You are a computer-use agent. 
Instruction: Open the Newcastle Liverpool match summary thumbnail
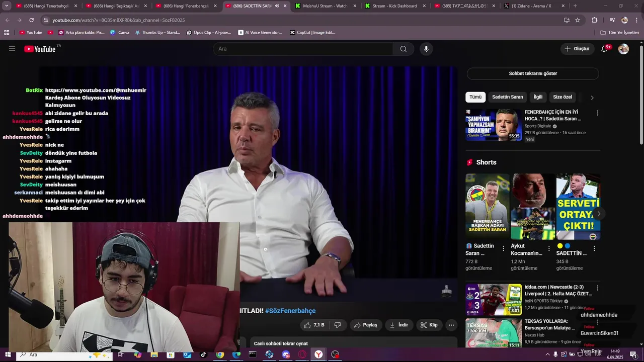click(494, 300)
